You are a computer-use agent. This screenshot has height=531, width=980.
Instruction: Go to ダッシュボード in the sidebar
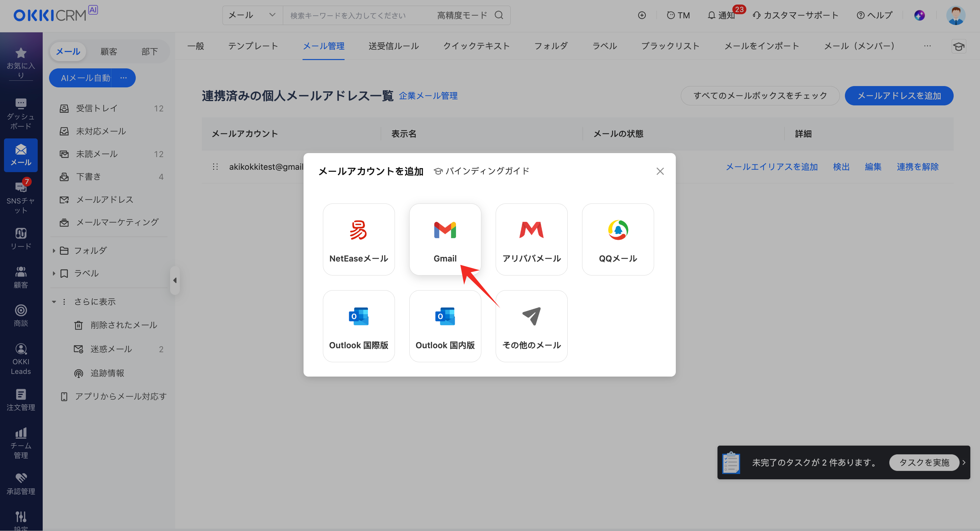point(21,114)
